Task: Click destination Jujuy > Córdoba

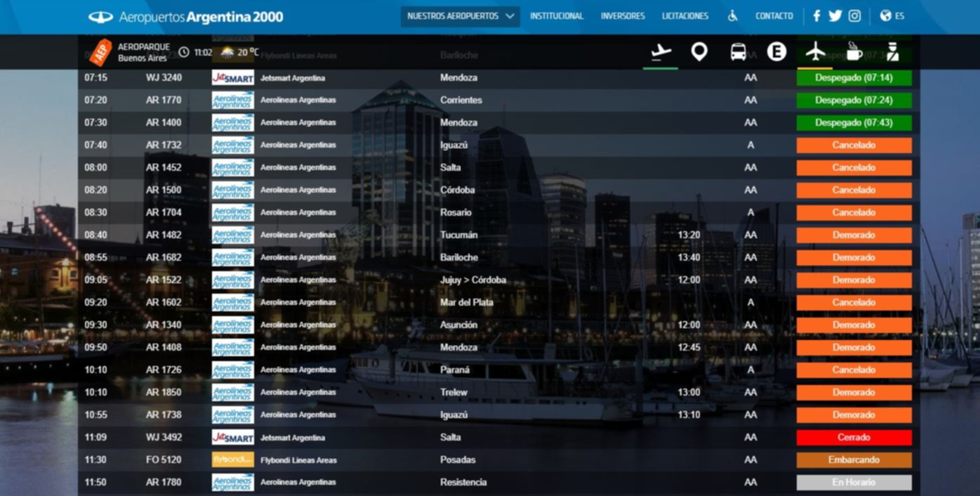Action: (x=473, y=280)
